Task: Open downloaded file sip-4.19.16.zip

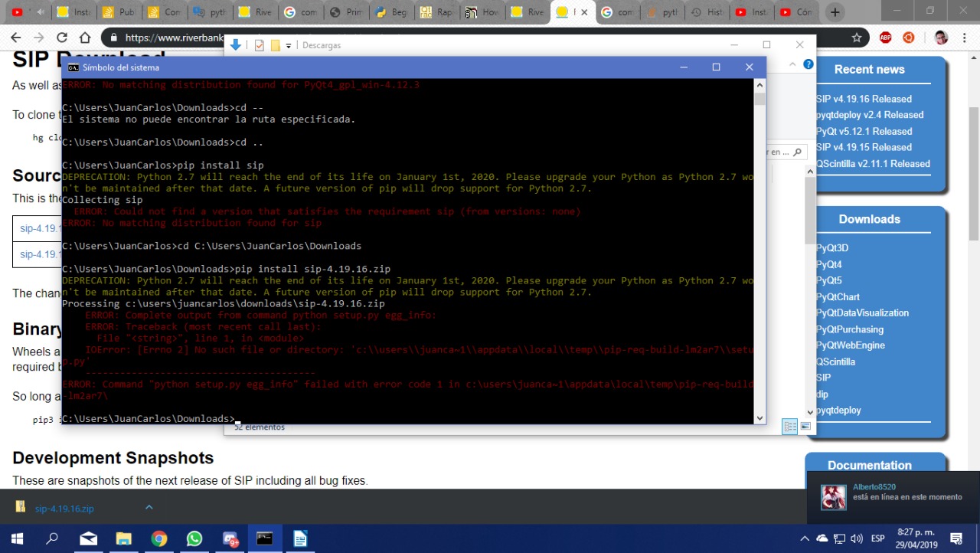Action: click(x=64, y=508)
